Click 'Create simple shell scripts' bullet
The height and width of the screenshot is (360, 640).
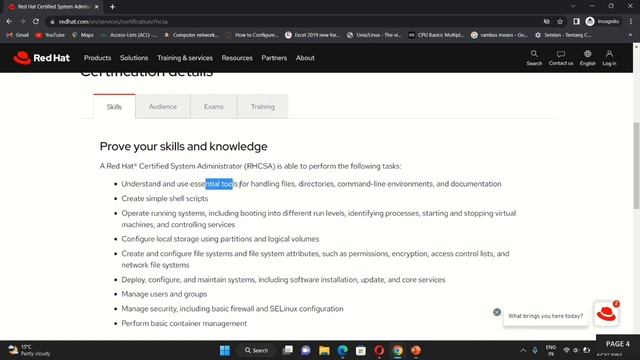164,198
